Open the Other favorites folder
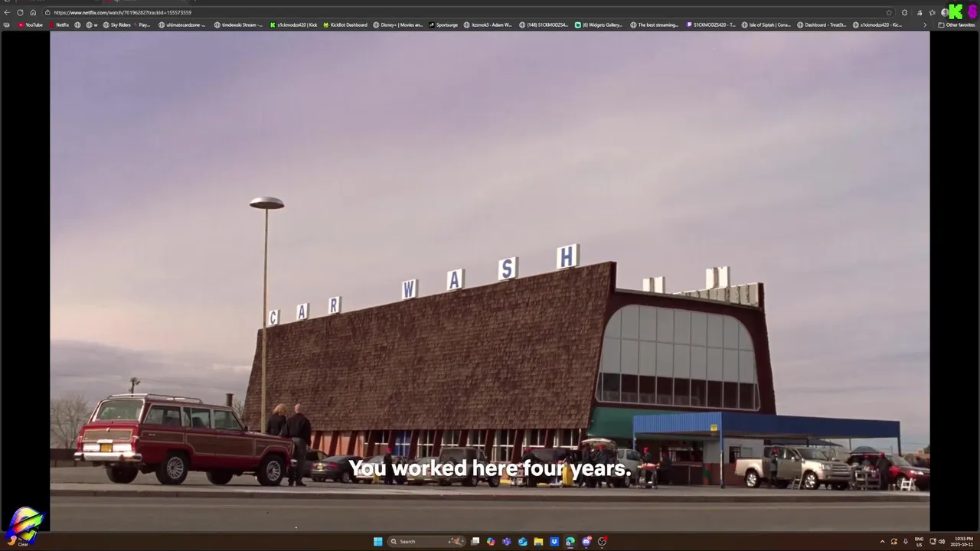The width and height of the screenshot is (980, 551). pos(956,25)
